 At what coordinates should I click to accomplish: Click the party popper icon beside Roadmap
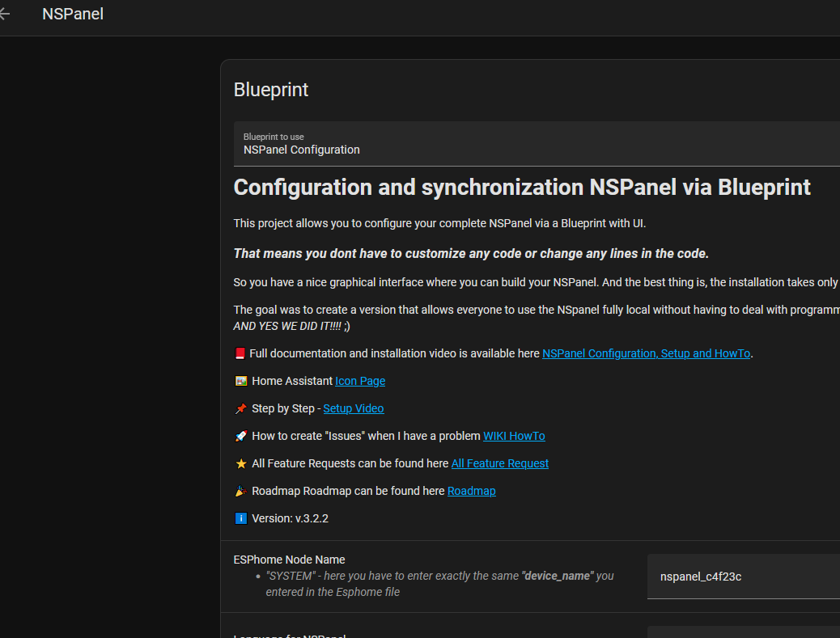point(240,490)
